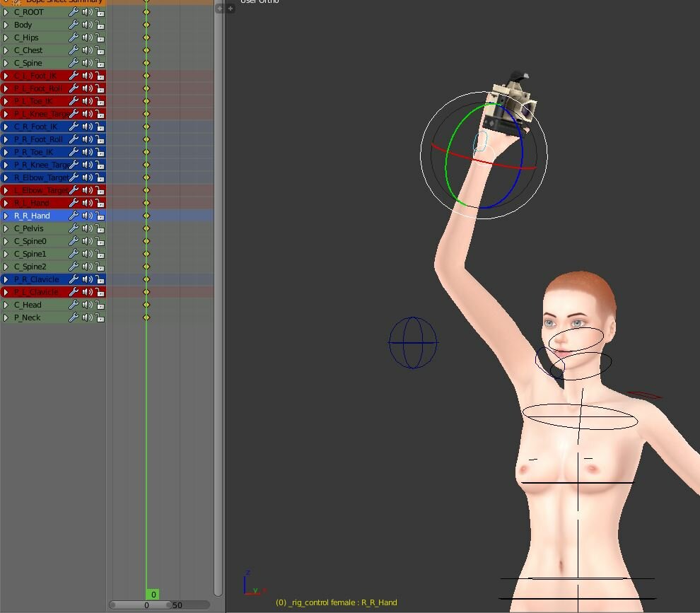
Task: Select the P_L_Toe_IK channel row
Action: pyautogui.click(x=53, y=101)
